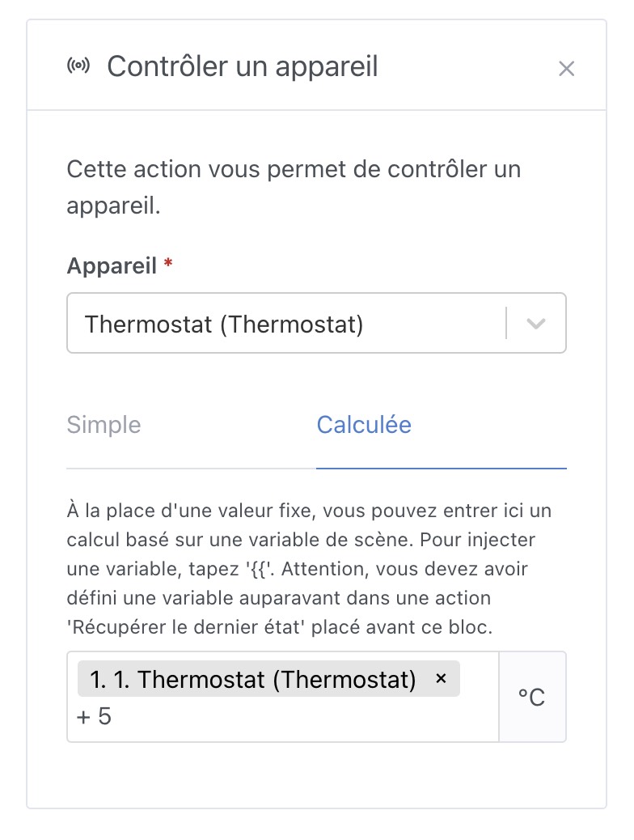The height and width of the screenshot is (840, 634).
Task: Click the dismiss X in the top right corner
Action: point(566,69)
